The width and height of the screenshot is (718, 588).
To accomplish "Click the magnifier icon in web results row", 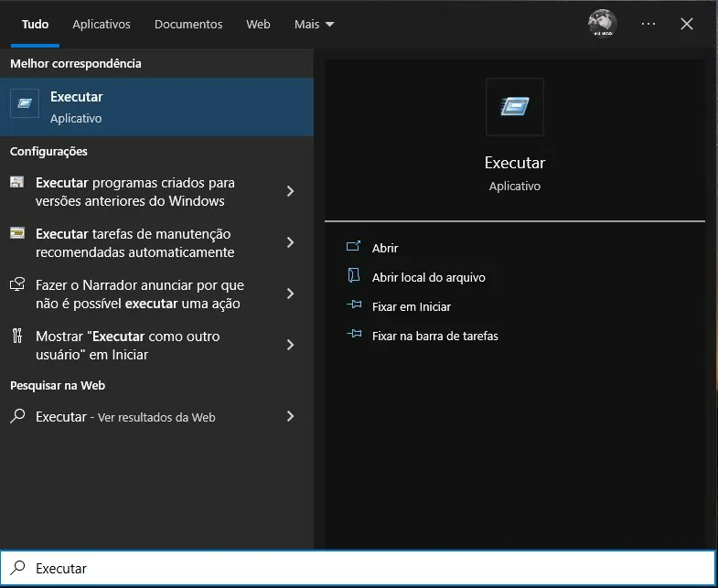I will click(x=17, y=416).
